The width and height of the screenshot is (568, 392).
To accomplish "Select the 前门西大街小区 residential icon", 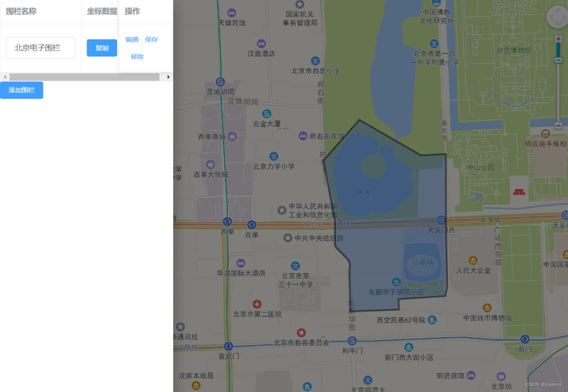I will click(x=409, y=347).
